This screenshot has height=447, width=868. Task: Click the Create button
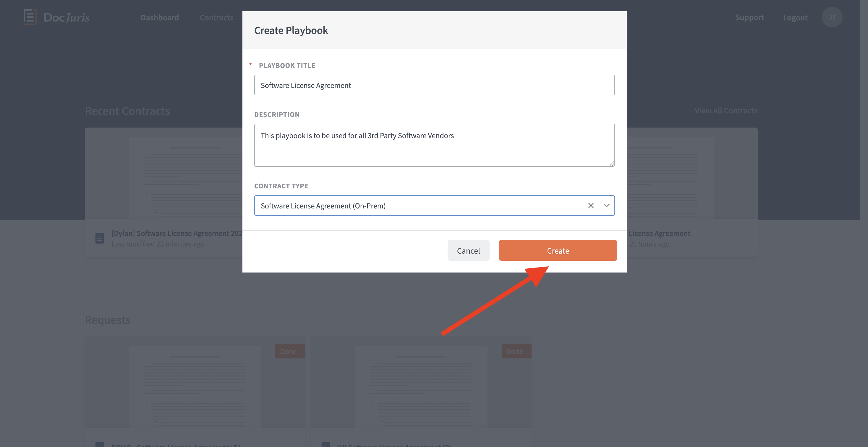558,250
